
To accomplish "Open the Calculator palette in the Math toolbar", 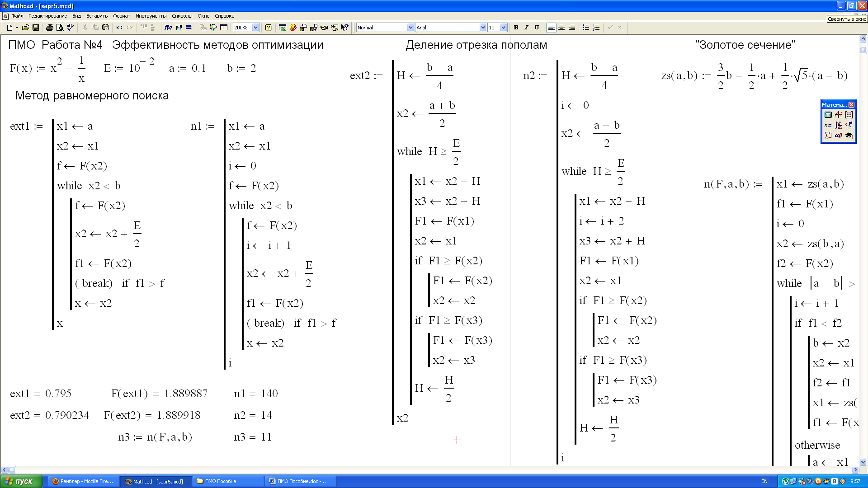I will point(828,115).
